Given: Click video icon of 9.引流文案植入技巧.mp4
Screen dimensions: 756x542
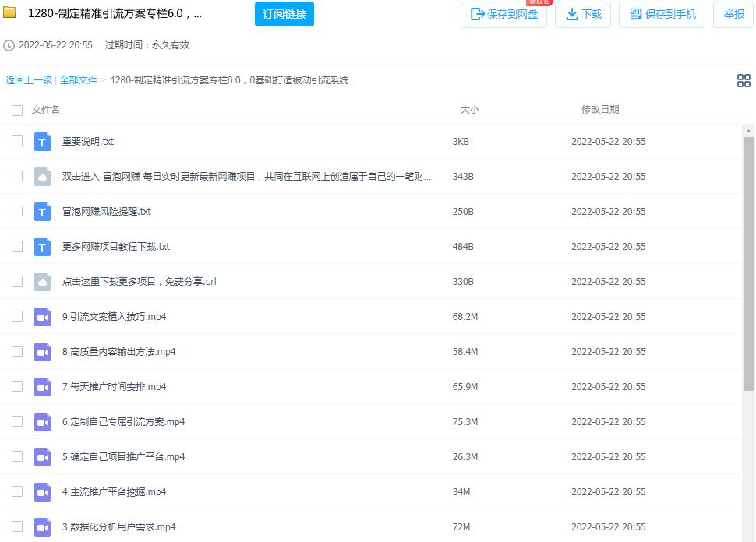Looking at the screenshot, I should 42,317.
